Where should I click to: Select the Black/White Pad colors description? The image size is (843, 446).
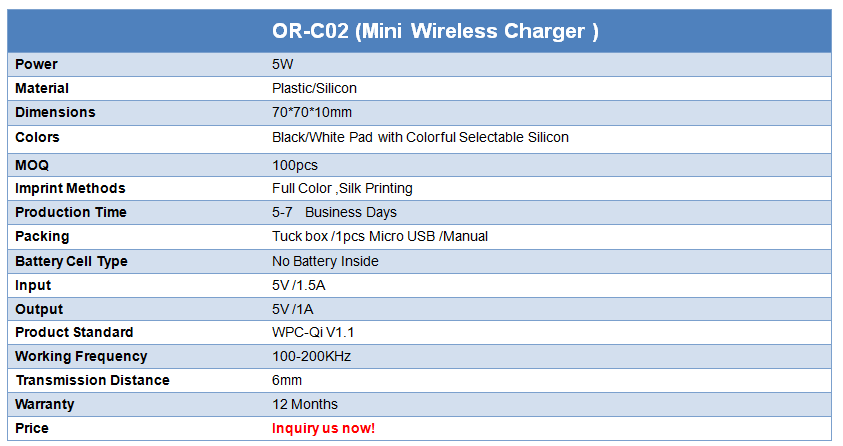click(x=420, y=137)
